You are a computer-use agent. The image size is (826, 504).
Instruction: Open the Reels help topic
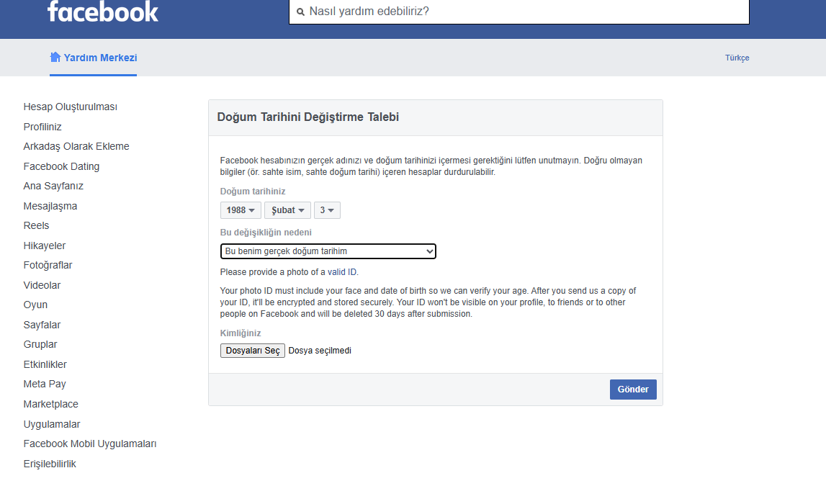tap(36, 225)
